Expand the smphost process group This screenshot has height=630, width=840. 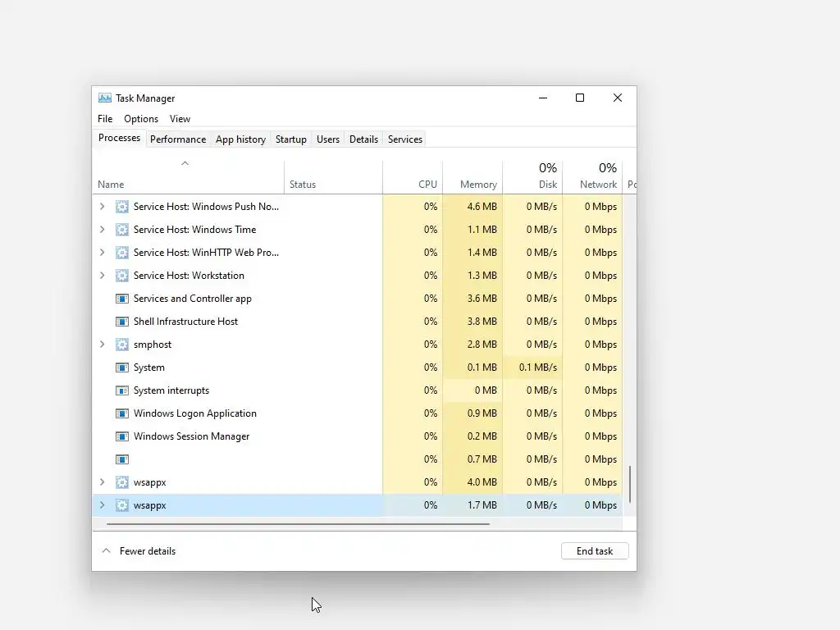tap(103, 345)
